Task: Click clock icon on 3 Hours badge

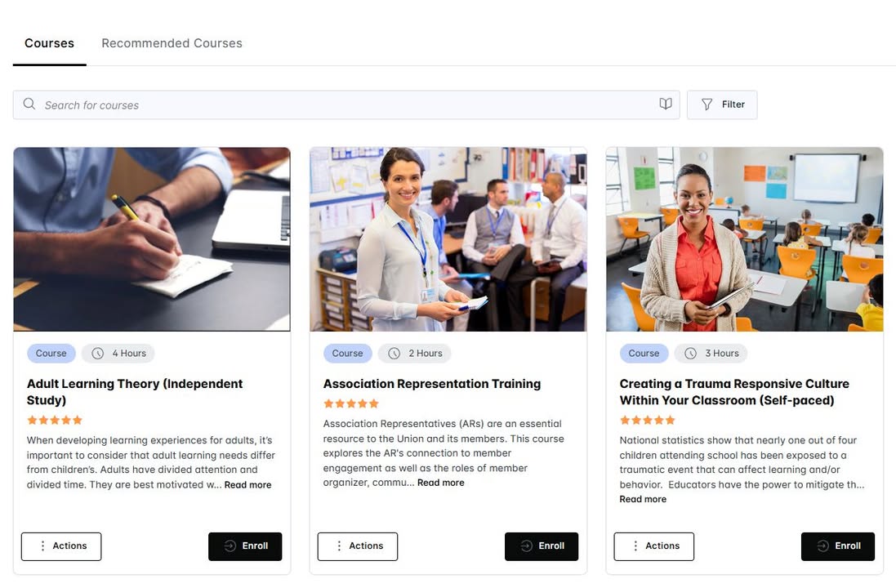Action: 690,354
